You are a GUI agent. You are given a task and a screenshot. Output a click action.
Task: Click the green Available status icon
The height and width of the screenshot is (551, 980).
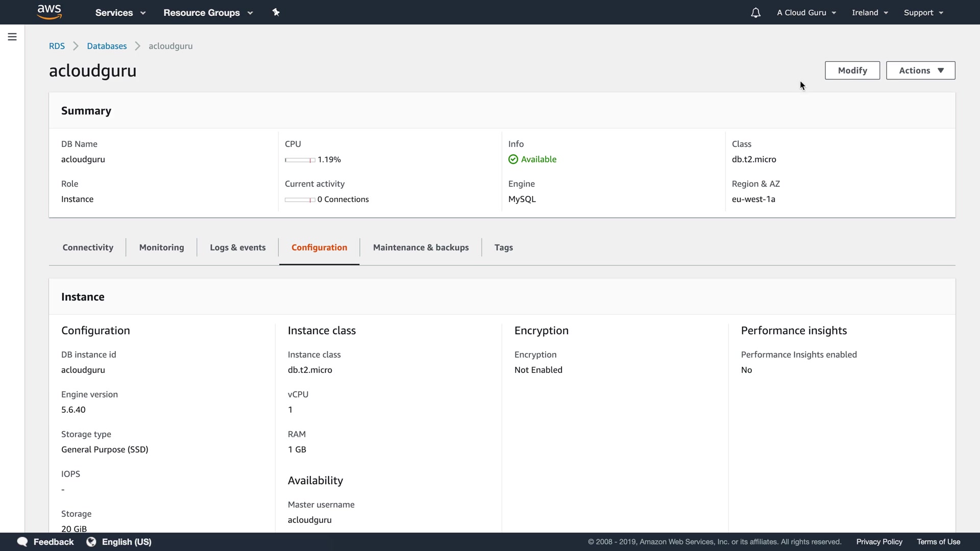[x=513, y=160]
